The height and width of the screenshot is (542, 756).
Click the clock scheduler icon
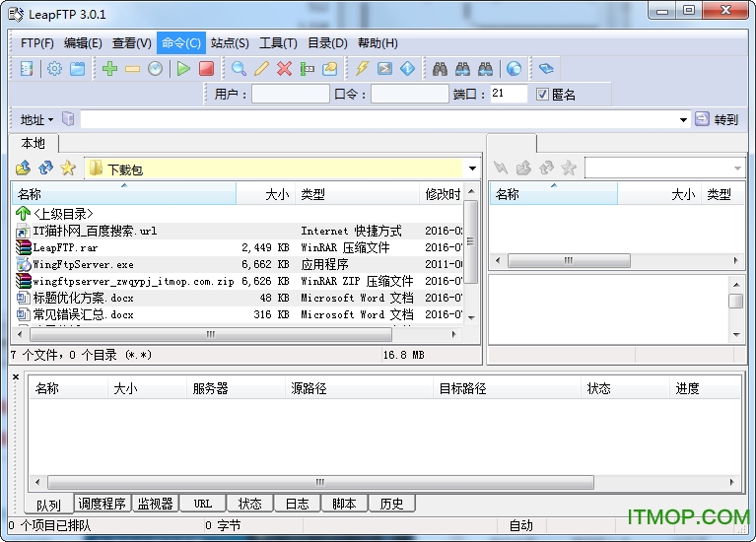(x=155, y=68)
